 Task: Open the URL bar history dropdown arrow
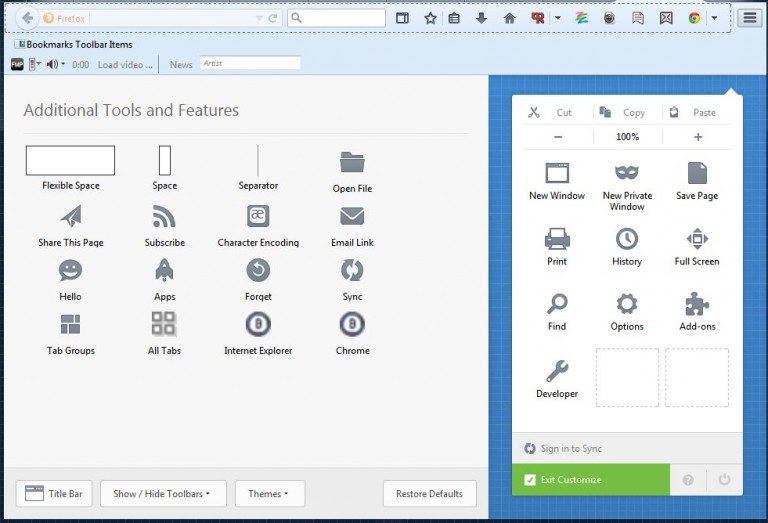tap(259, 18)
